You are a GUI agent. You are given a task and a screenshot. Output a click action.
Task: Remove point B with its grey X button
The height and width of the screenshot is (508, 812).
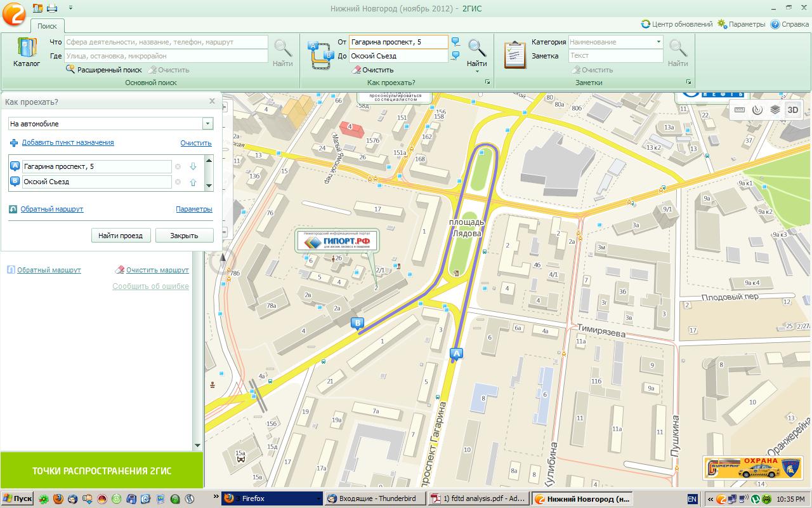[178, 182]
